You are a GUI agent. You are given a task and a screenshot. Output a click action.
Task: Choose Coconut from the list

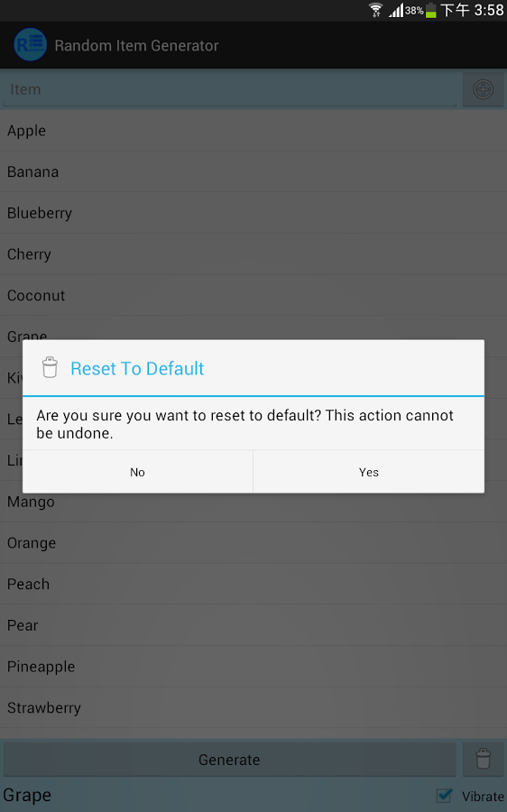(253, 295)
